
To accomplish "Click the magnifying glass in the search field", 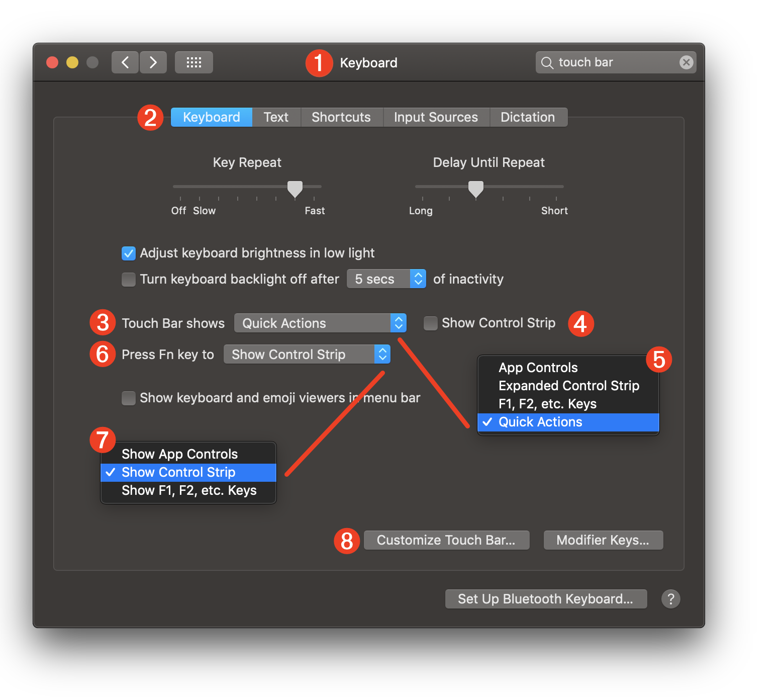I will (547, 62).
